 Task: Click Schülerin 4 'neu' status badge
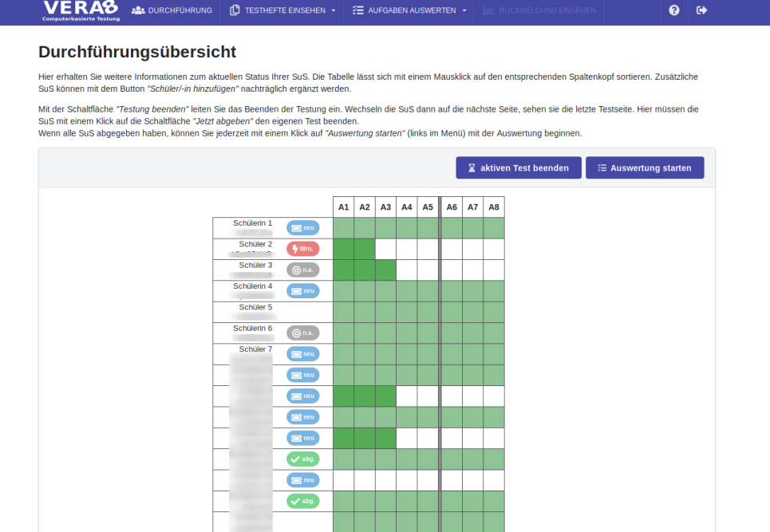click(x=302, y=291)
